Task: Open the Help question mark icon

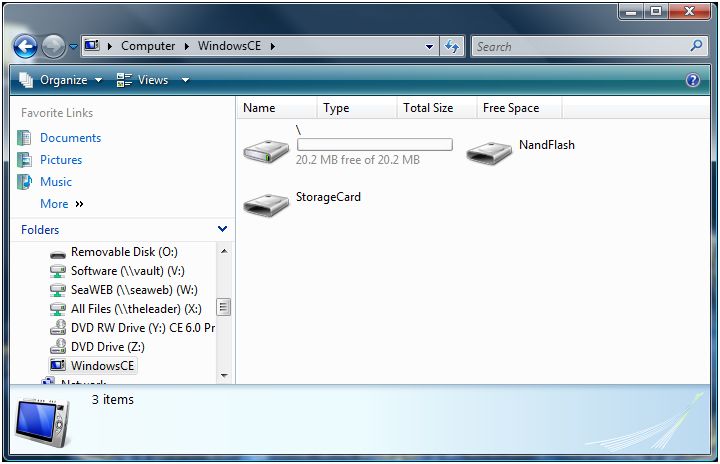Action: 692,80
